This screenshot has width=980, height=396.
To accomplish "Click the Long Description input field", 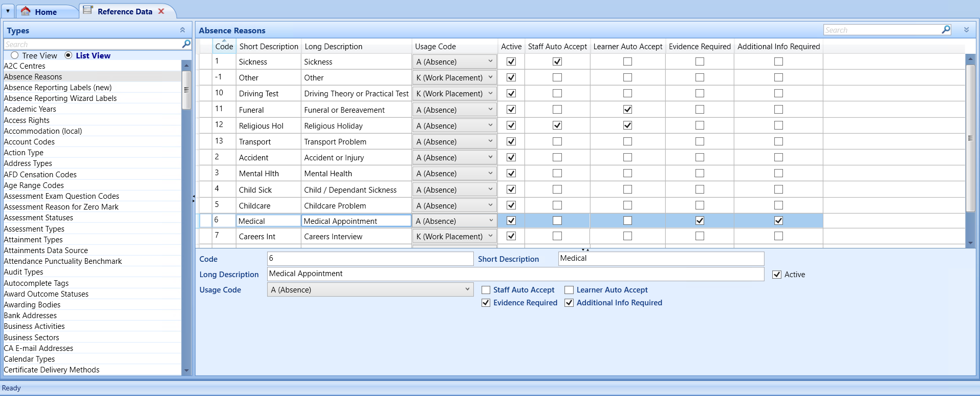I will coord(515,274).
